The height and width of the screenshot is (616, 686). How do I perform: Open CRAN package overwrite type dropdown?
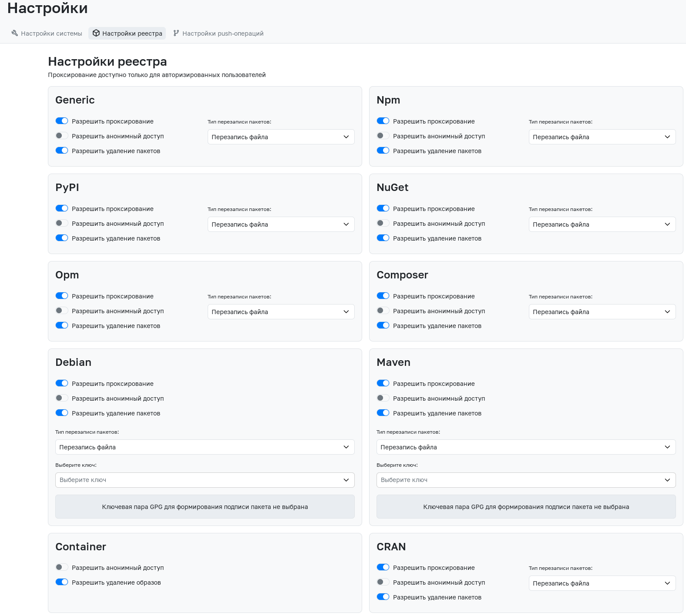602,583
